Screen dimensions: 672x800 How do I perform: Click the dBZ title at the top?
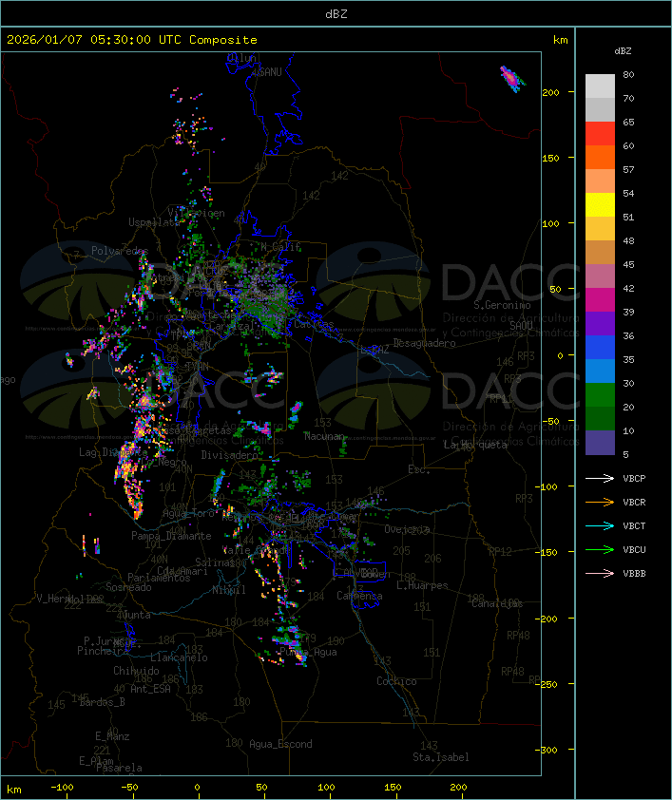336,13
